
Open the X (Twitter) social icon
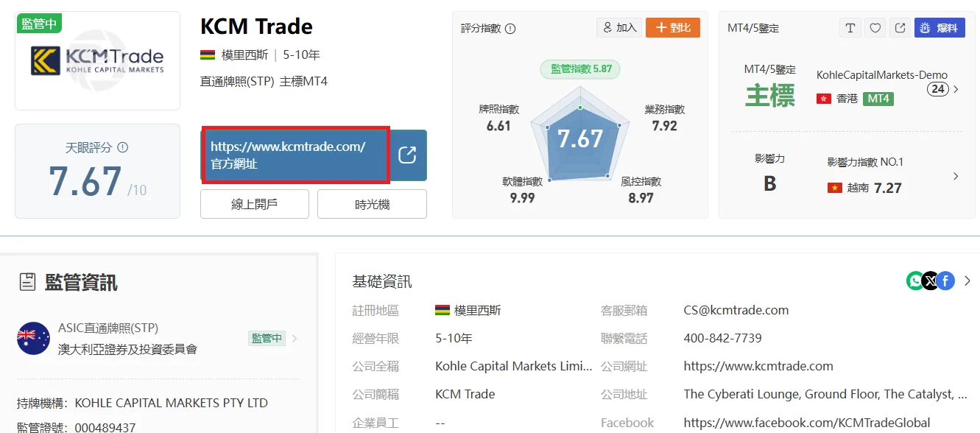click(x=931, y=281)
